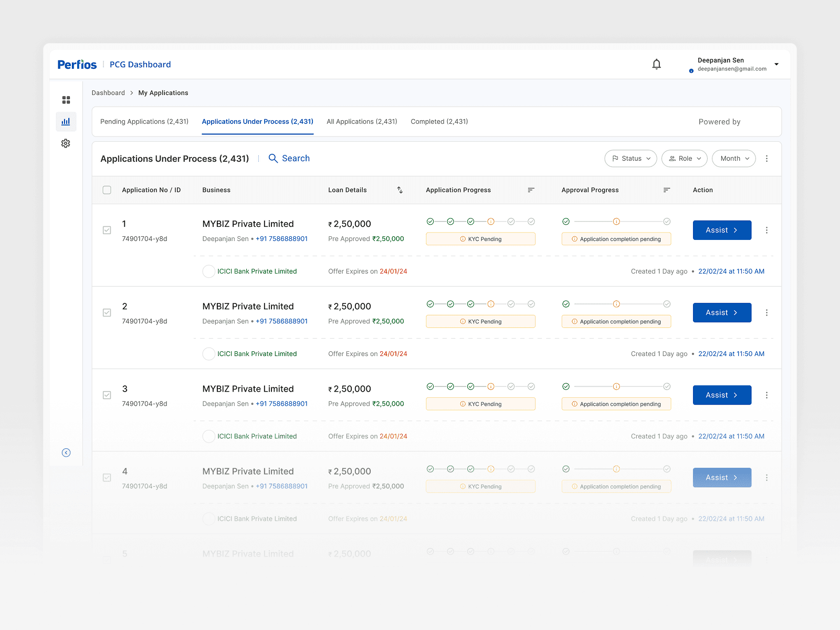This screenshot has width=840, height=630.
Task: Click the breadcrumb chevron separator
Action: pyautogui.click(x=132, y=93)
